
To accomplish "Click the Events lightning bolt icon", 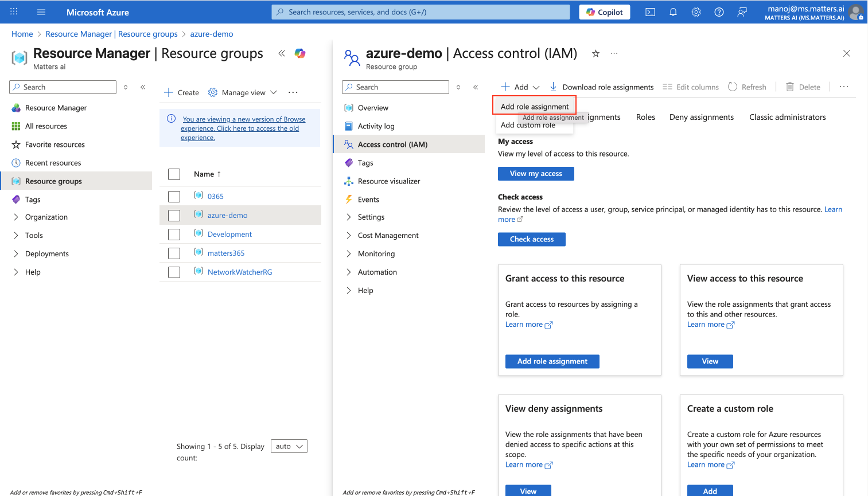I will click(x=349, y=200).
